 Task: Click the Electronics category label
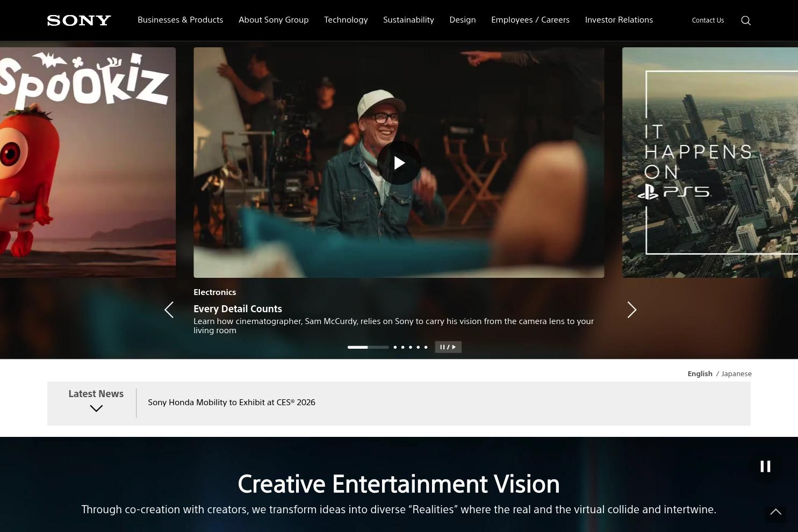[214, 292]
